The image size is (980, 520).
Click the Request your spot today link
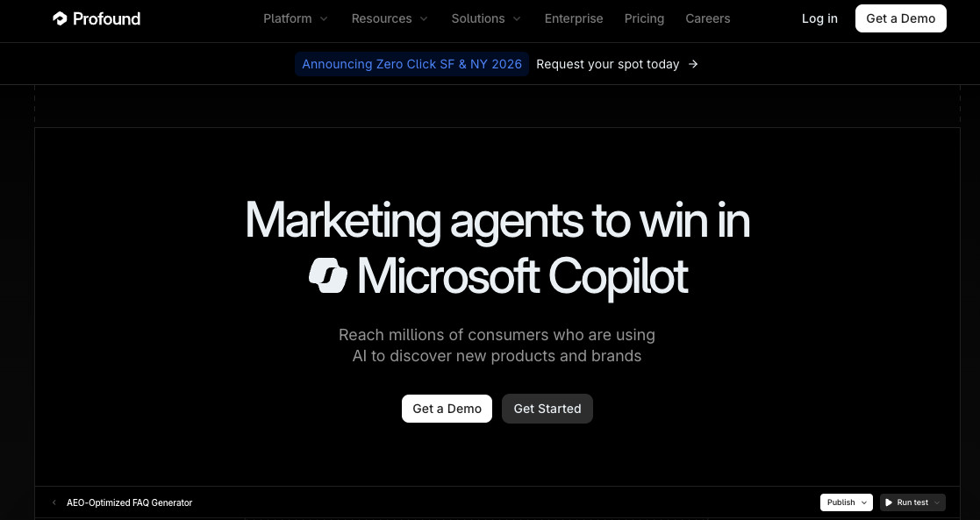(608, 64)
